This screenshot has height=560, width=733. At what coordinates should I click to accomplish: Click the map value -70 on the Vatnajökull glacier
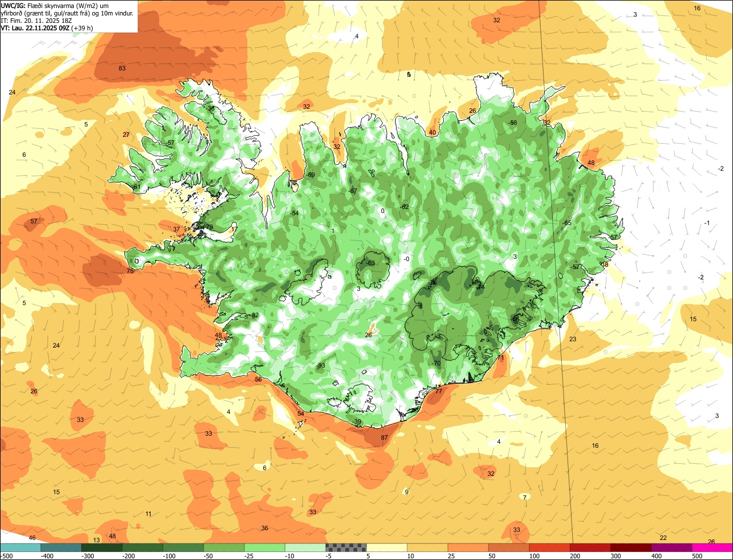pyautogui.click(x=436, y=363)
